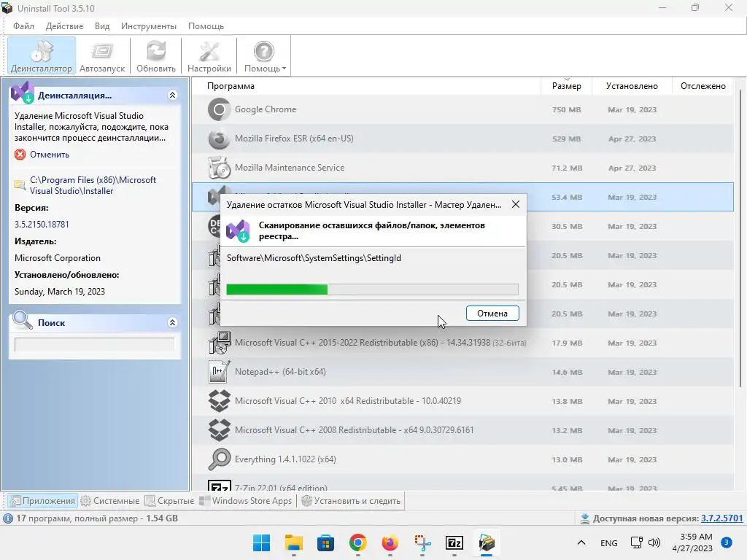Open the Действие menu
The image size is (747, 560).
click(x=64, y=26)
